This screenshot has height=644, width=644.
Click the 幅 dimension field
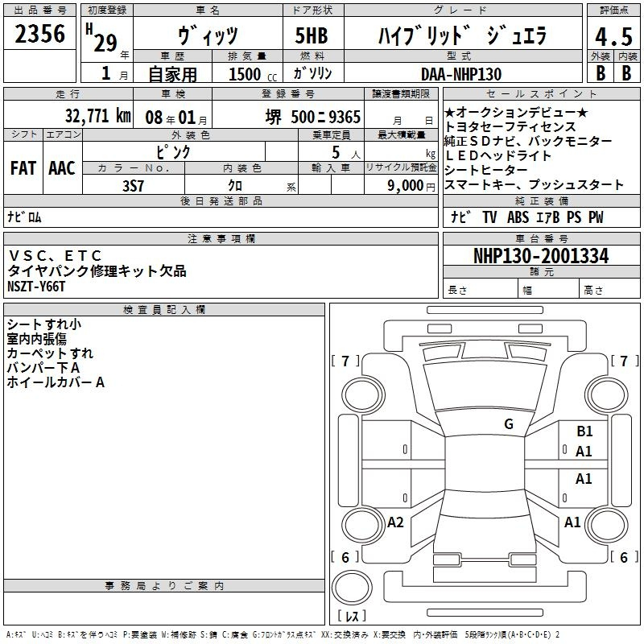click(549, 289)
